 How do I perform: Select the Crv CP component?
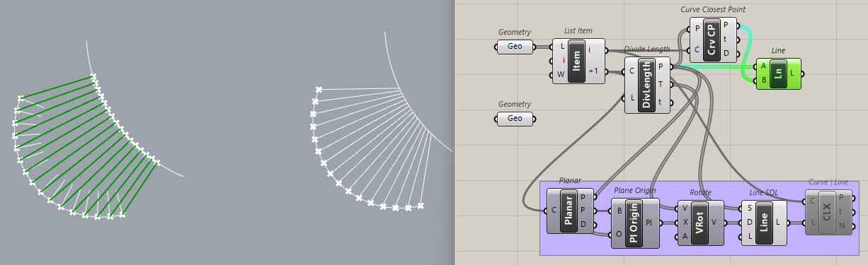pos(713,40)
